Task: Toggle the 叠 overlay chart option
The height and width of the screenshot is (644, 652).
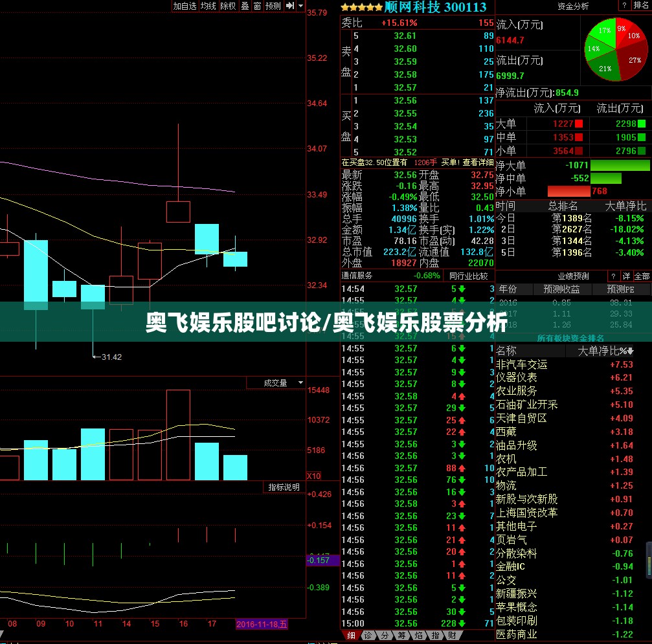Action: pos(245,6)
